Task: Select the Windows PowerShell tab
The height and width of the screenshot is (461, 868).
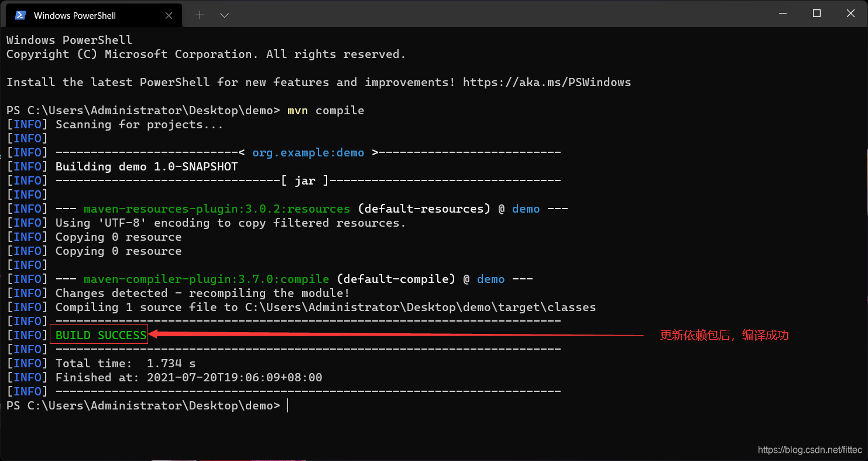Action: coord(94,15)
